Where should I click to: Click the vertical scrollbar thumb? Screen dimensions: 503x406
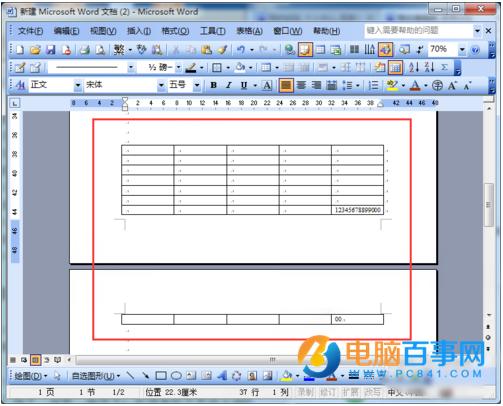(488, 205)
